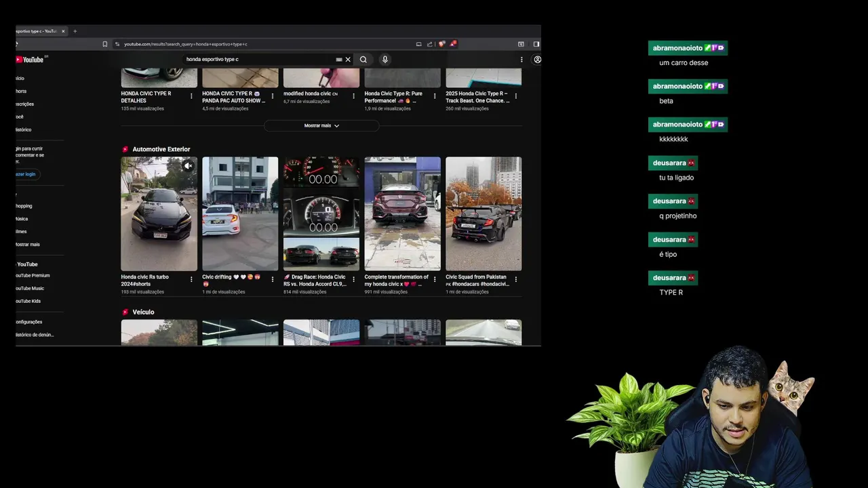Close the YouTube browser tab
Image resolution: width=868 pixels, height=488 pixels.
pos(63,31)
